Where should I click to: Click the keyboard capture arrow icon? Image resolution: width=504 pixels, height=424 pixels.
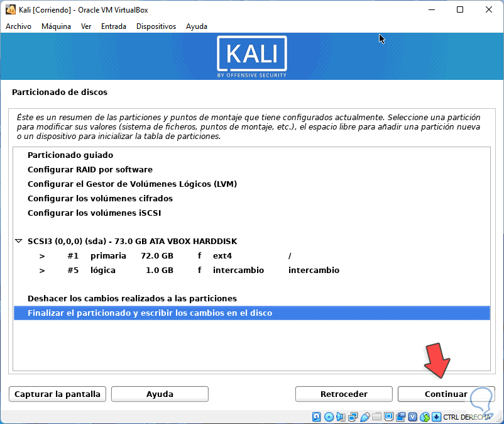(x=436, y=417)
